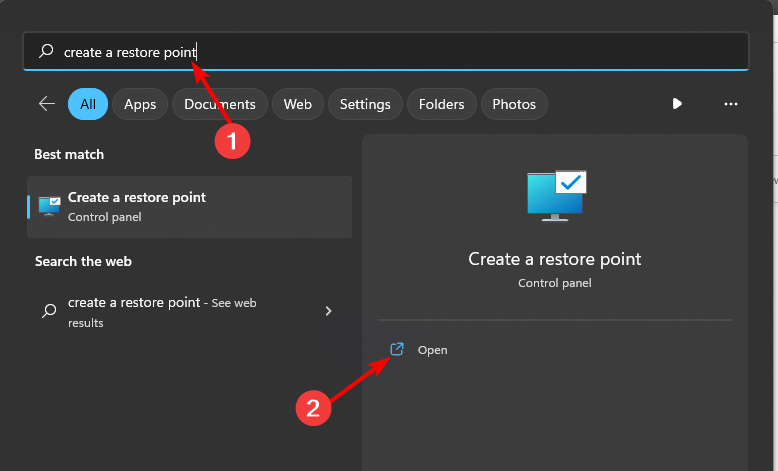Click the Open external-link icon
Image resolution: width=778 pixels, height=471 pixels.
tap(397, 349)
